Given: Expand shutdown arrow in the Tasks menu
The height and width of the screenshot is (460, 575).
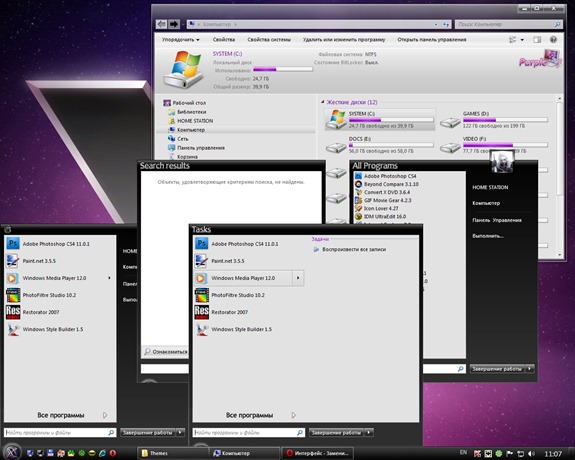Looking at the screenshot, I should 369,433.
